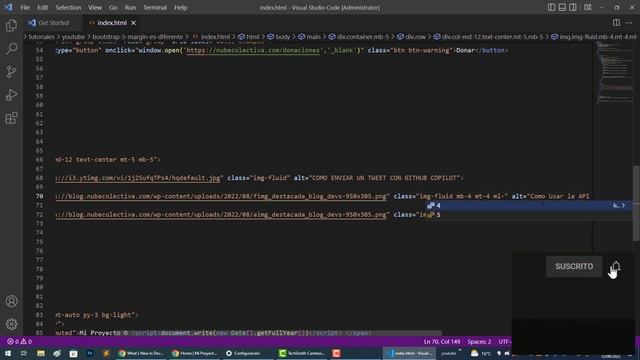Open the Customize Layout icon
640x360 pixels.
588,7
